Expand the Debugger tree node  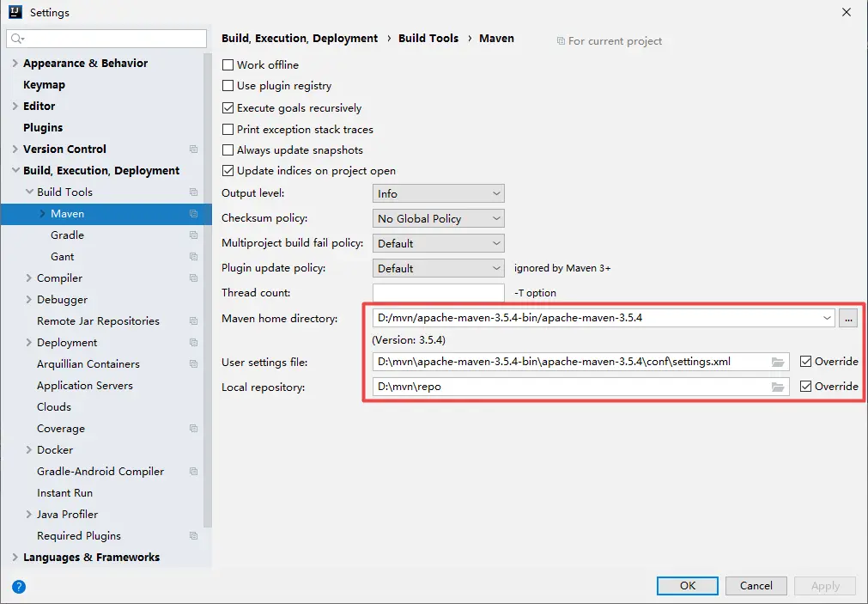pos(29,299)
